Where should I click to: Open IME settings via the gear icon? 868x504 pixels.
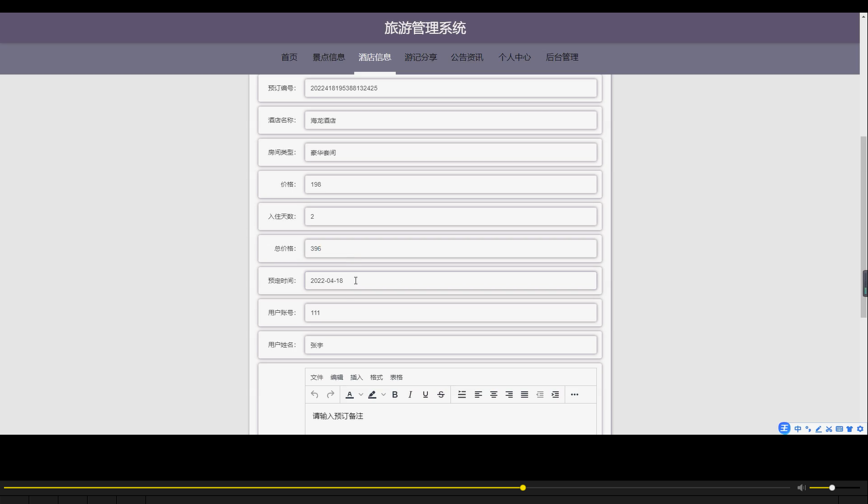(861, 428)
